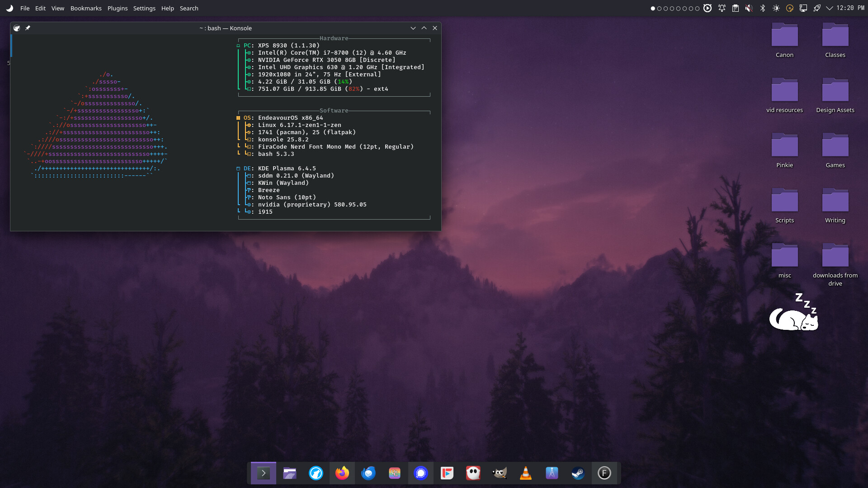
Task: Open the Konsole window menu icon
Action: tap(17, 28)
